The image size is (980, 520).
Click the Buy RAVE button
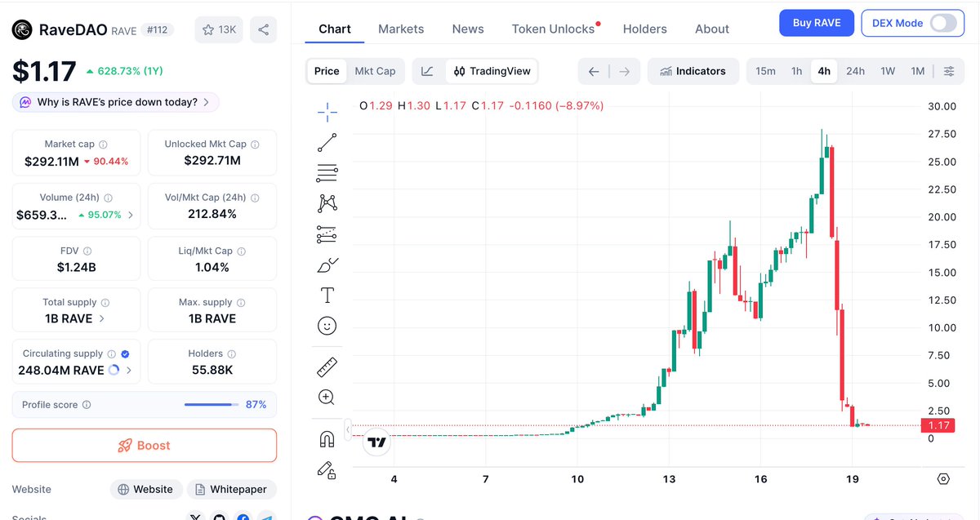tap(817, 23)
